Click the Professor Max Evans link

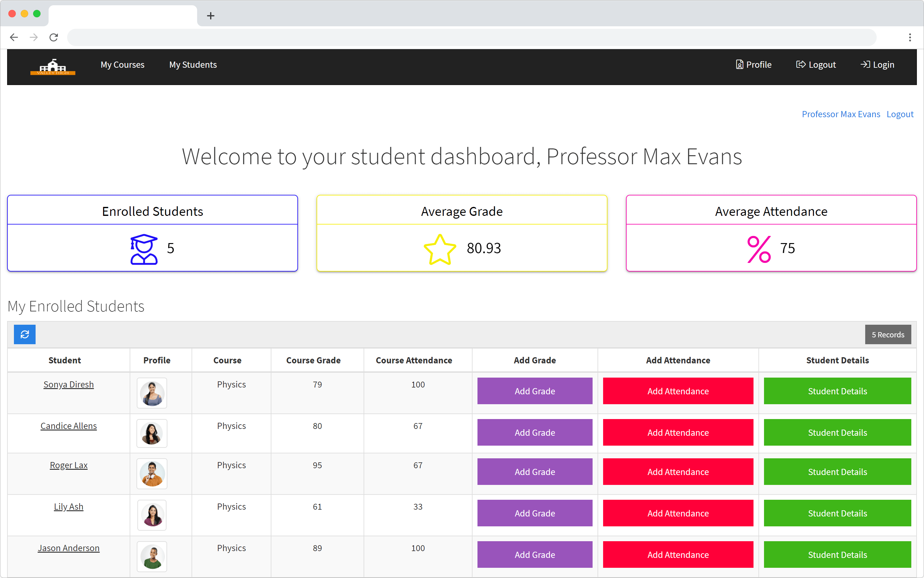coord(841,114)
